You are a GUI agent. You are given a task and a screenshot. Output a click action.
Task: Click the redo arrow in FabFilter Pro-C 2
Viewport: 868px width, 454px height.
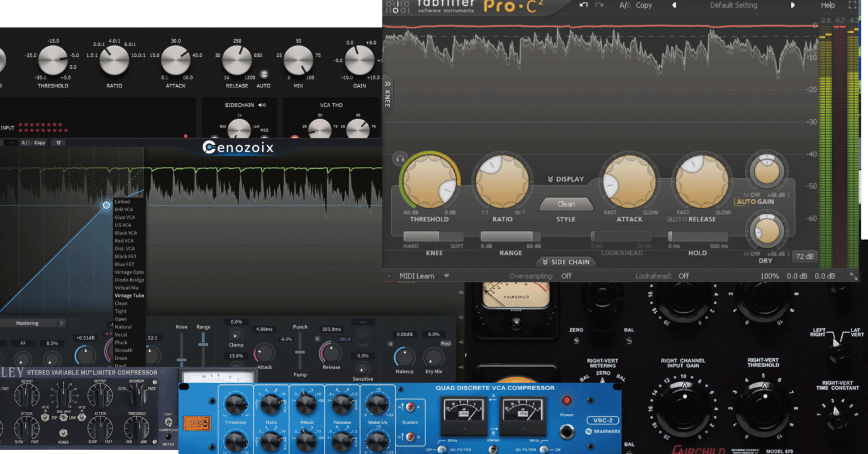(x=600, y=5)
